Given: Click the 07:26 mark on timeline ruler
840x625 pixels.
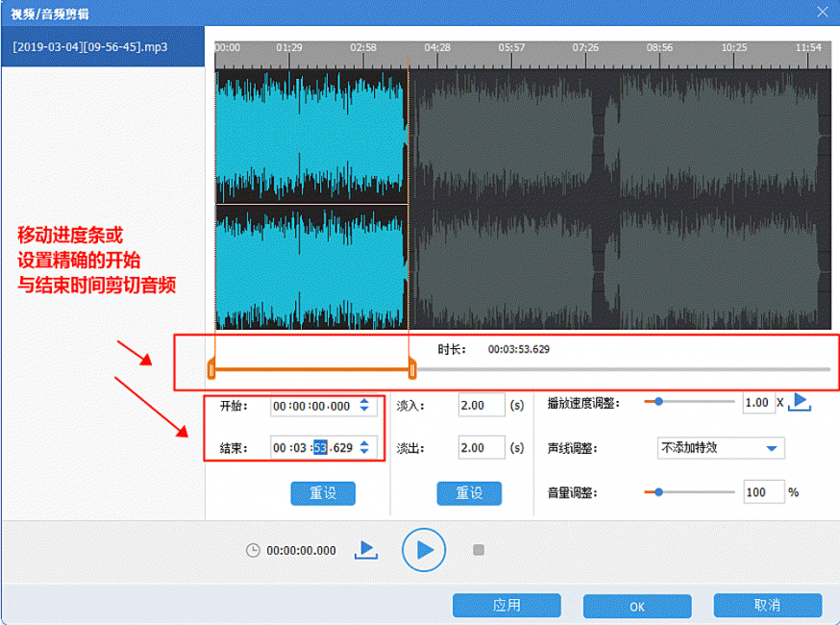Looking at the screenshot, I should 585,48.
